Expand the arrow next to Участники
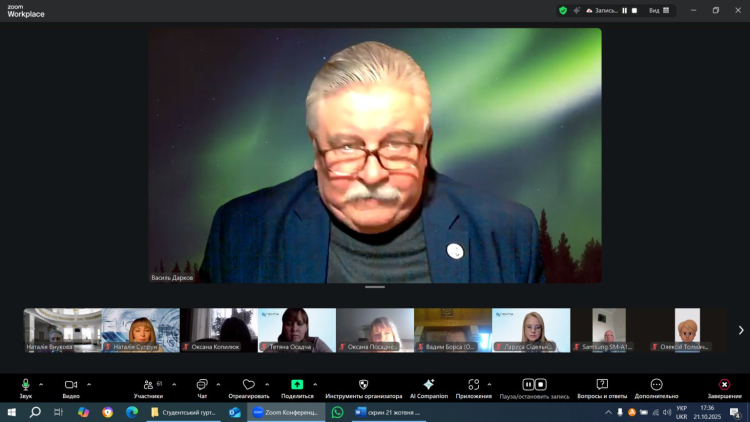The height and width of the screenshot is (422, 750). [x=173, y=384]
